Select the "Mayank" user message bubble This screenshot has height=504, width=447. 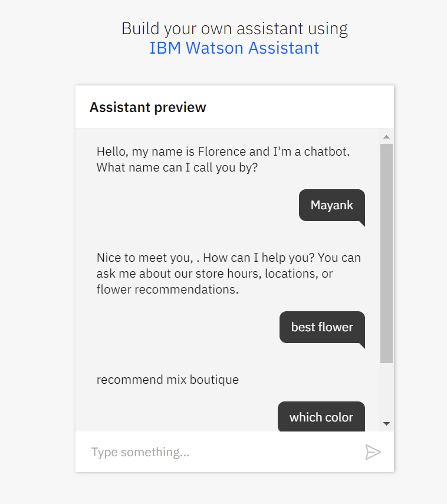332,205
